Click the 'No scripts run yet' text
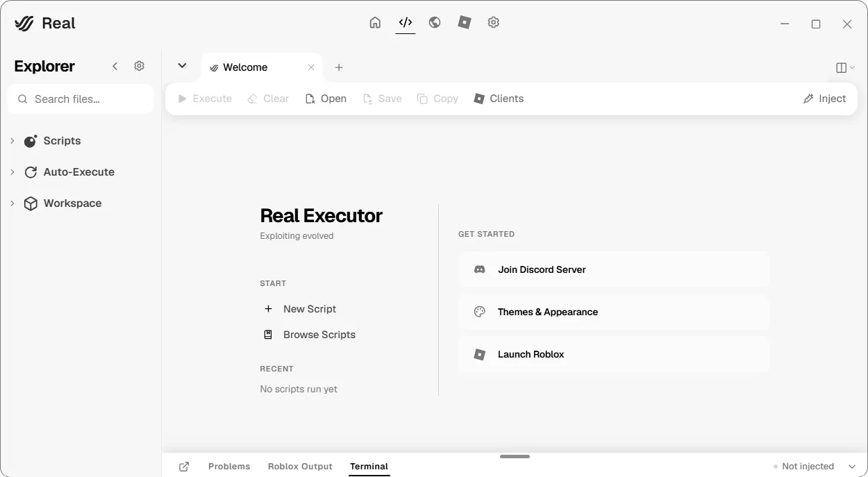This screenshot has width=868, height=477. tap(299, 389)
